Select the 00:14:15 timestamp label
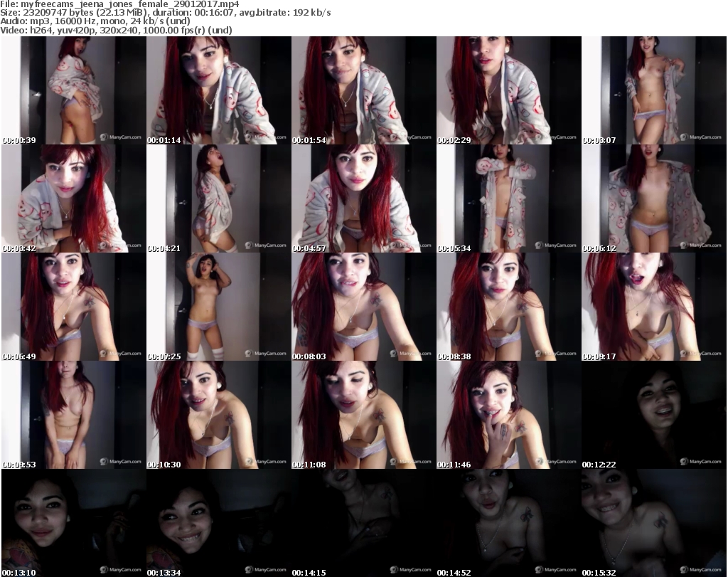Image resolution: width=728 pixels, height=577 pixels. tap(309, 573)
